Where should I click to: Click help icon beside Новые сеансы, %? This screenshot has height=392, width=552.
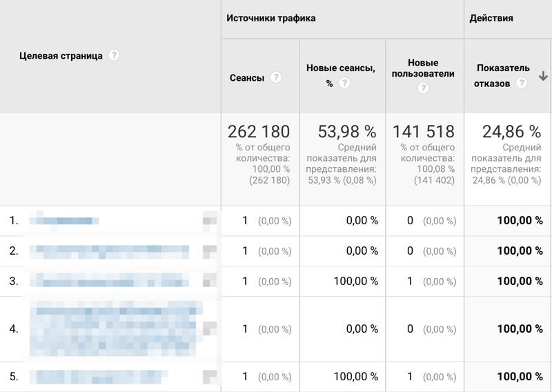(x=344, y=84)
